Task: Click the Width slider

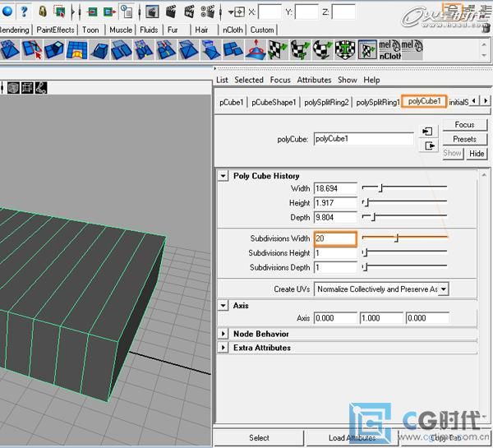Action: pos(404,187)
